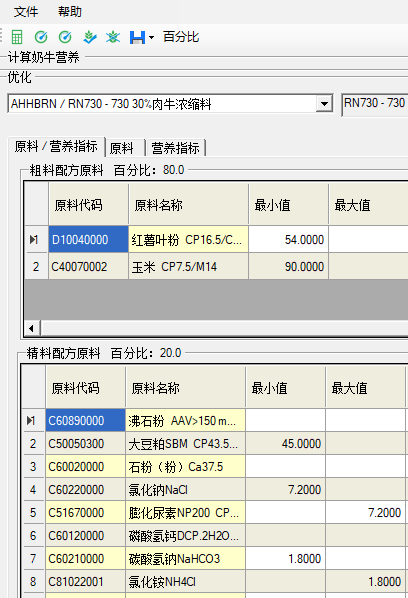The height and width of the screenshot is (598, 408).
Task: Click the 最大值 header in 精料 table
Action: tap(365, 388)
